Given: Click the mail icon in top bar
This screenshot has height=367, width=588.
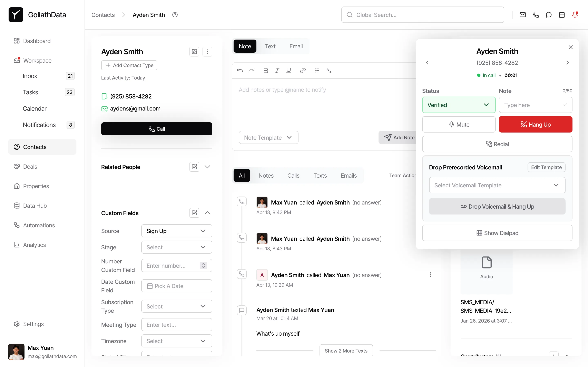Looking at the screenshot, I should click(522, 15).
